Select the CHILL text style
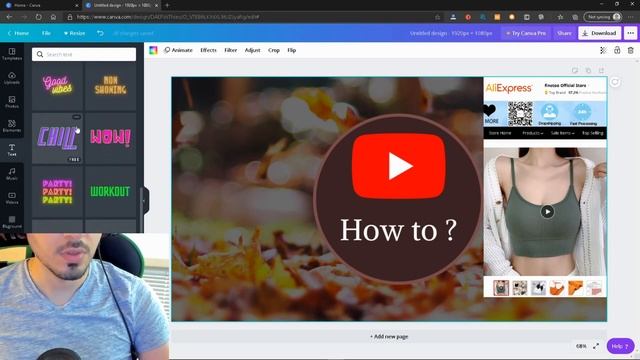This screenshot has height=360, width=640. pos(58,138)
